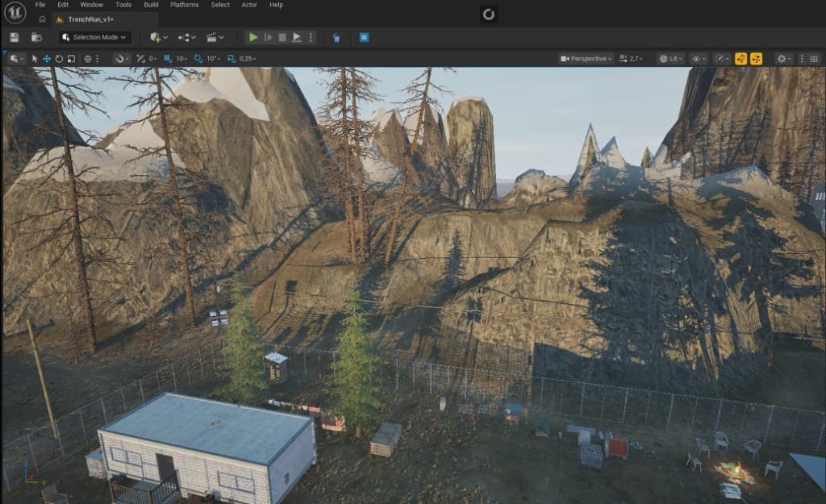Open the surface snapping magnet dropdown
Viewport: 826px width, 504px height.
coord(122,58)
